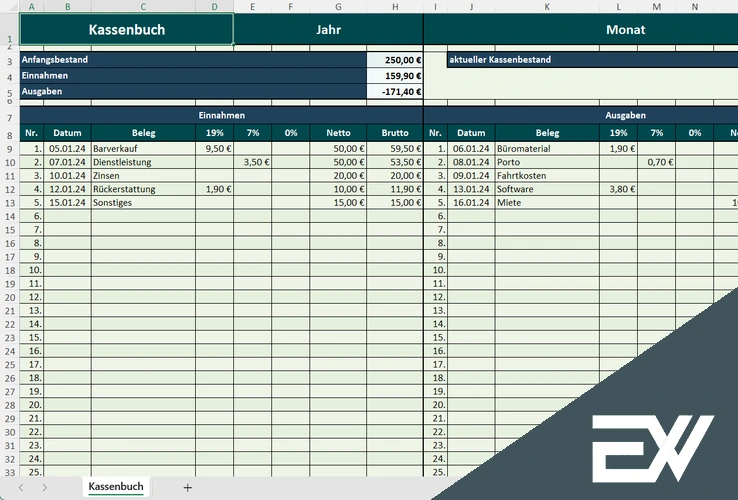Image resolution: width=738 pixels, height=500 pixels.
Task: Click the Brutto column heading
Action: click(x=395, y=133)
